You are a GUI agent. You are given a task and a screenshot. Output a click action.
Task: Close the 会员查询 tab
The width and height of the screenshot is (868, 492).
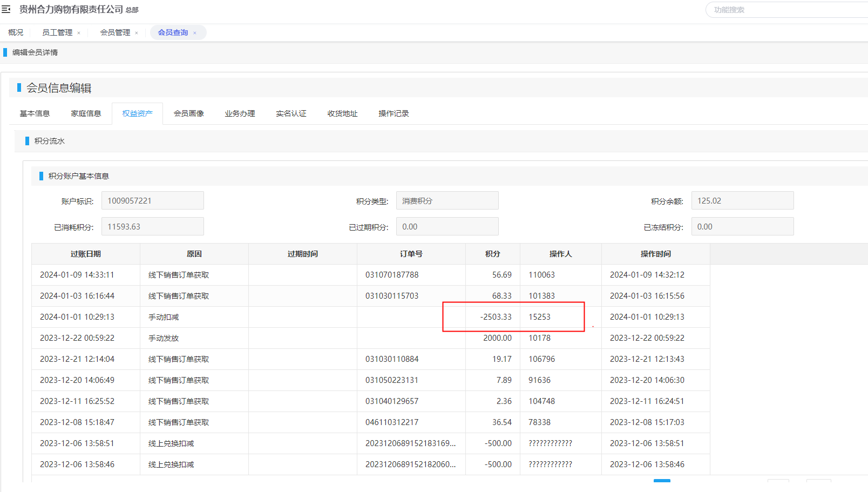(195, 33)
